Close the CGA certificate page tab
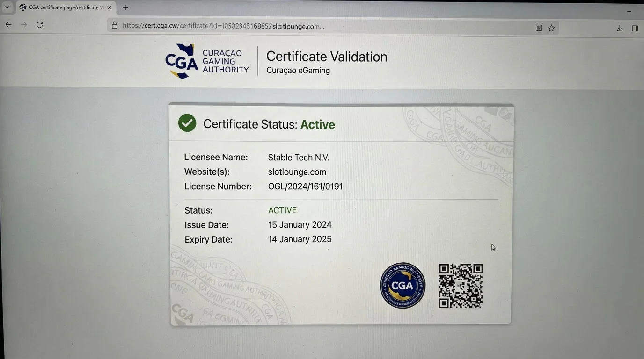This screenshot has width=644, height=359. click(x=109, y=7)
